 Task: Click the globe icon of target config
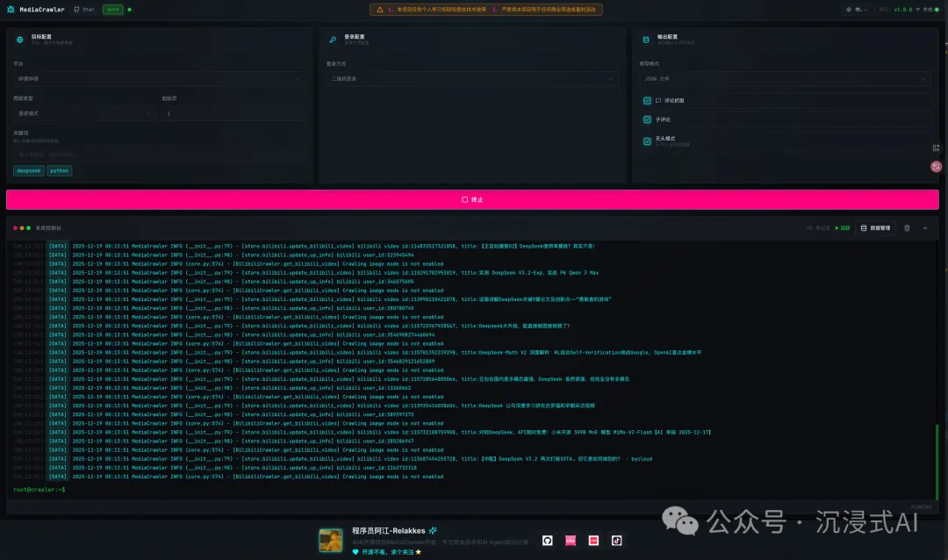(20, 39)
